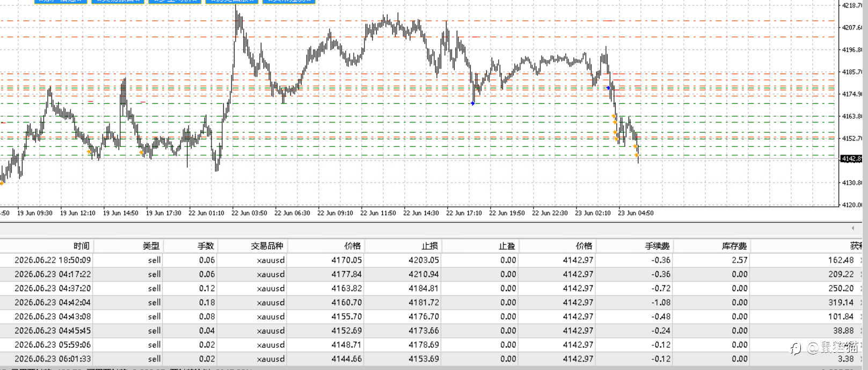This screenshot has height=370, width=868.
Task: Click the open price 4163.82 cell
Action: click(x=346, y=288)
